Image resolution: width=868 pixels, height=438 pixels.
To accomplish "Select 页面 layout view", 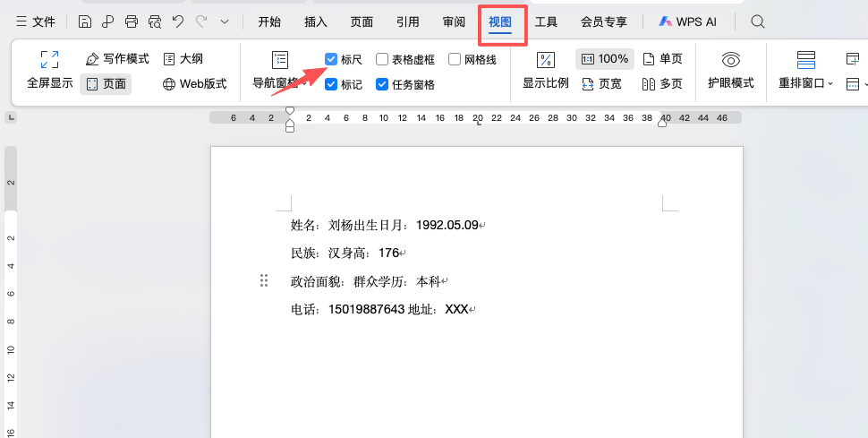I will click(x=106, y=83).
